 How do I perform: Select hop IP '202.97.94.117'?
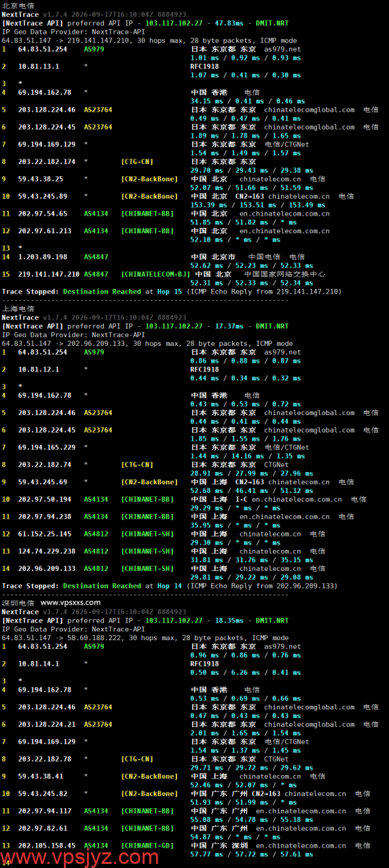(x=45, y=811)
